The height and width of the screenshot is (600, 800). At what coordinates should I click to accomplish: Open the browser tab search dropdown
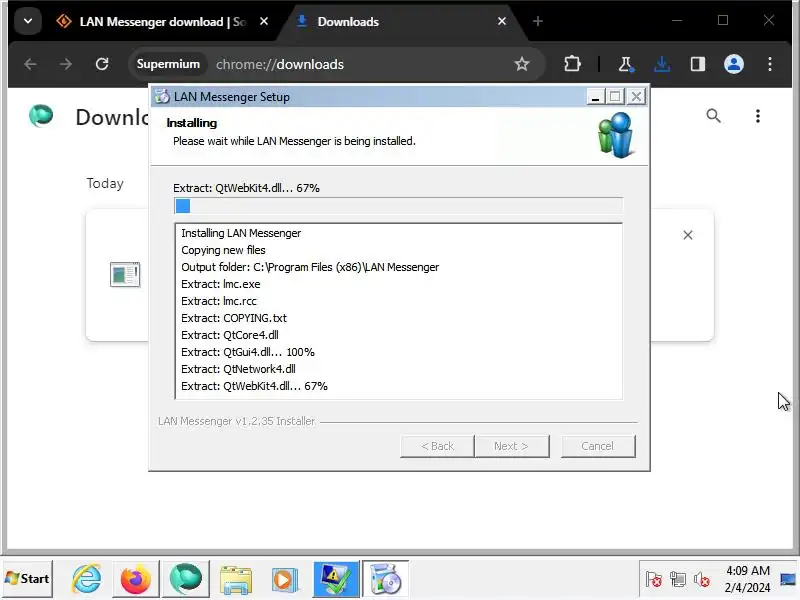[x=28, y=21]
